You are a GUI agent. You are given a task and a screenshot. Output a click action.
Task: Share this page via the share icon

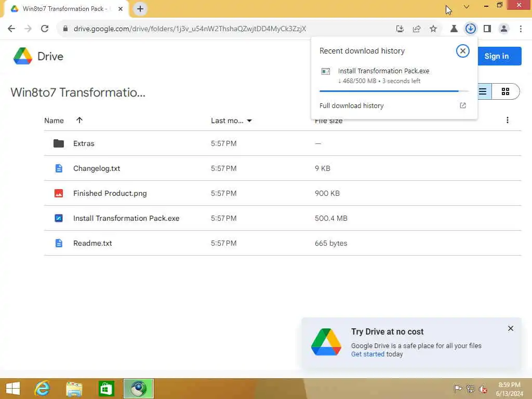coord(416,29)
